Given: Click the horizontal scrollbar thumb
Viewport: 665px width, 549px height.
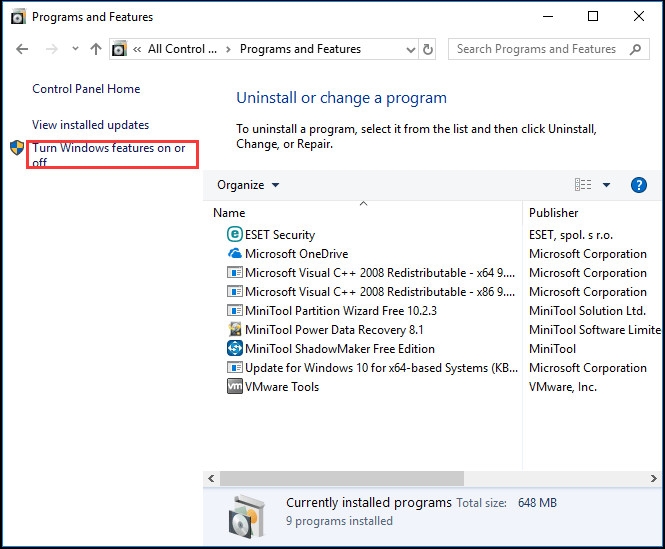Looking at the screenshot, I should pos(342,479).
